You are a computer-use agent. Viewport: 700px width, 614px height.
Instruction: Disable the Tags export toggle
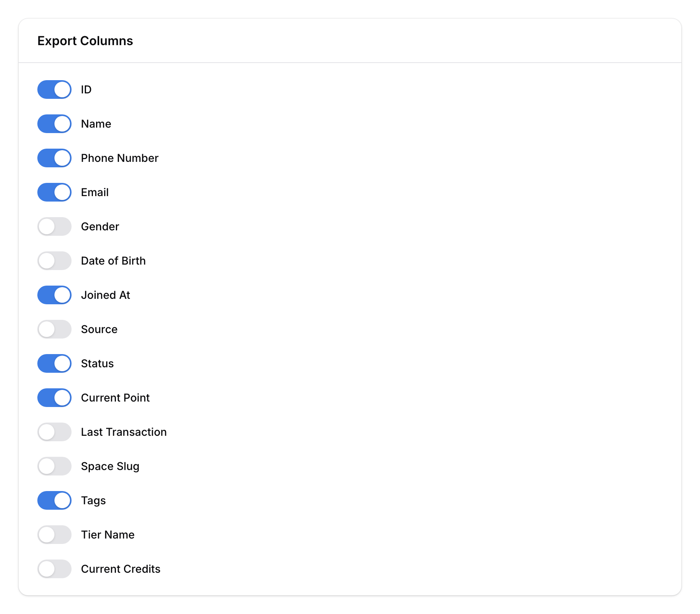click(54, 500)
